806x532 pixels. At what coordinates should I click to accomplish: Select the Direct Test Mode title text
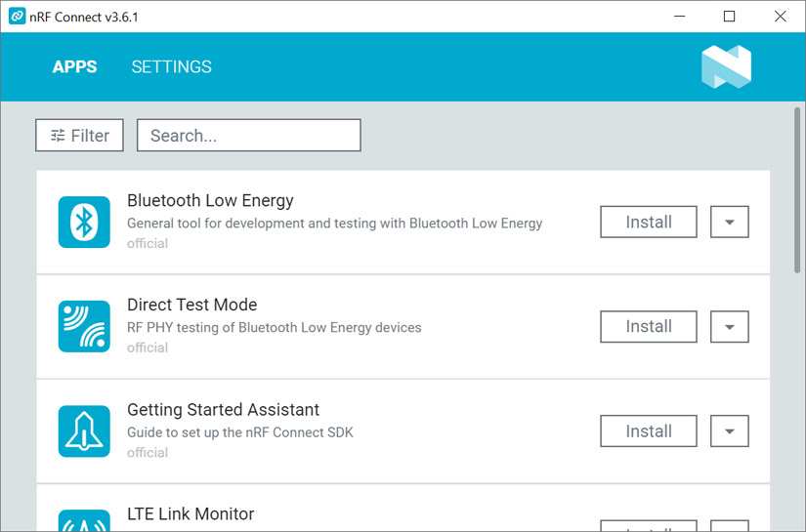coord(191,305)
